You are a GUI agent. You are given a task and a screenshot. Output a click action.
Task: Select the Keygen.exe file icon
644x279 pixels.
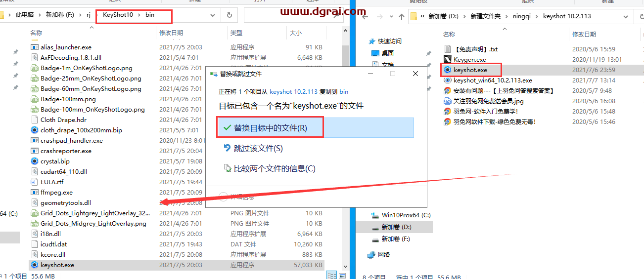point(447,60)
